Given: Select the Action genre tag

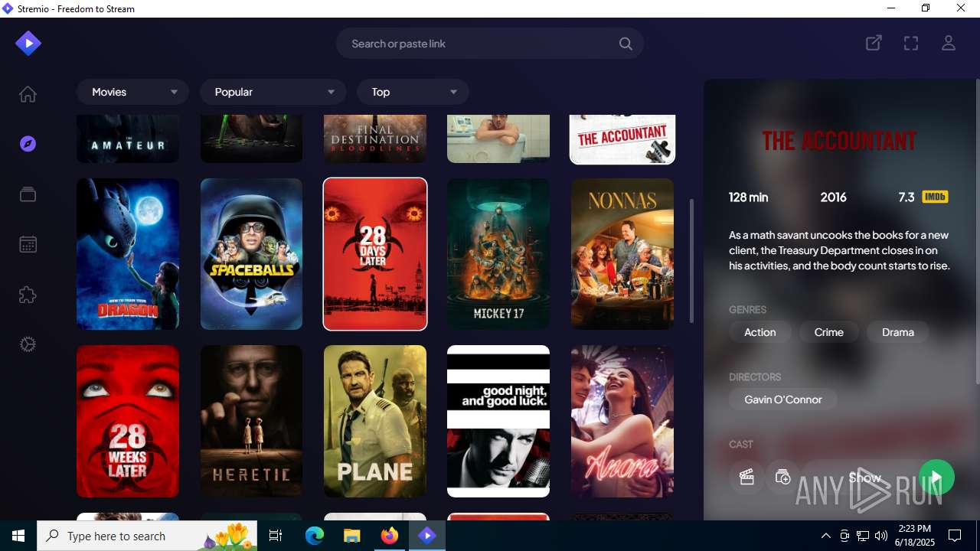Looking at the screenshot, I should (759, 332).
